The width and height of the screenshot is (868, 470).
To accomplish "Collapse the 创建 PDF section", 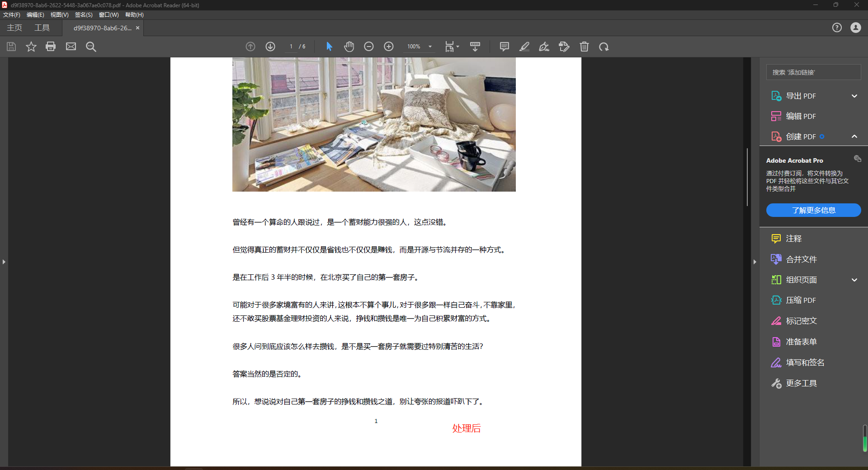I will click(854, 136).
